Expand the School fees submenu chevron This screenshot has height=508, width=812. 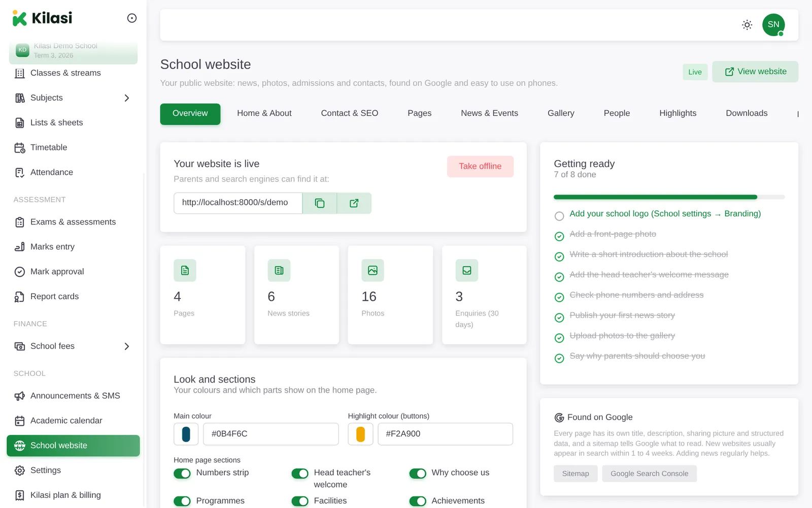[x=127, y=346]
